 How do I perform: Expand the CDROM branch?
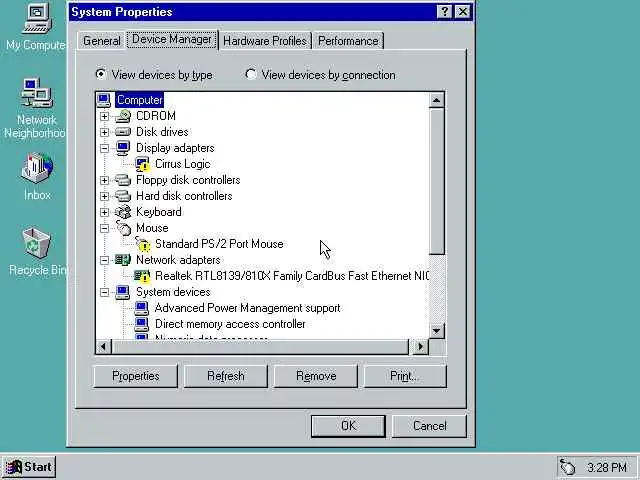pos(104,116)
